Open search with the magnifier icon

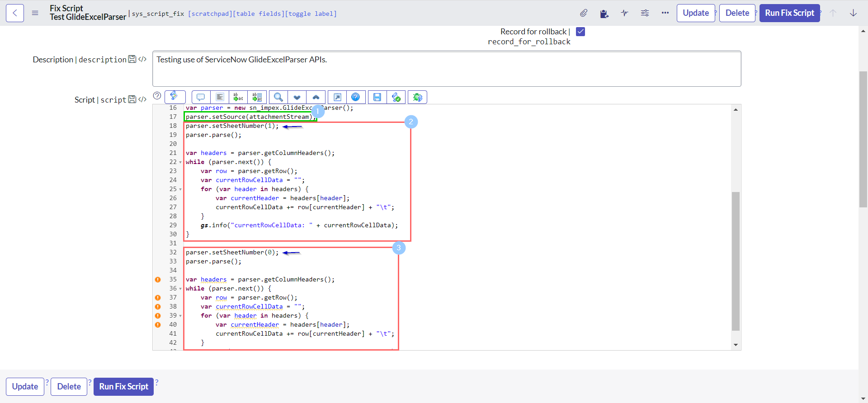tap(278, 97)
